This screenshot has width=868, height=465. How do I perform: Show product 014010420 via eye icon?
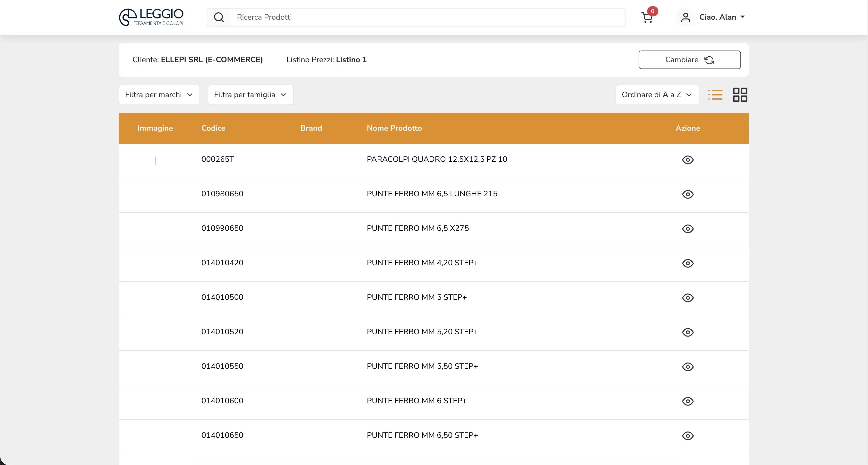(688, 263)
